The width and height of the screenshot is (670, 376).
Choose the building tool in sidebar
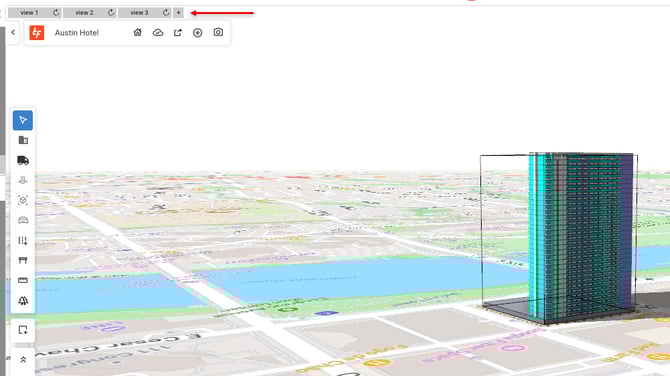point(23,140)
